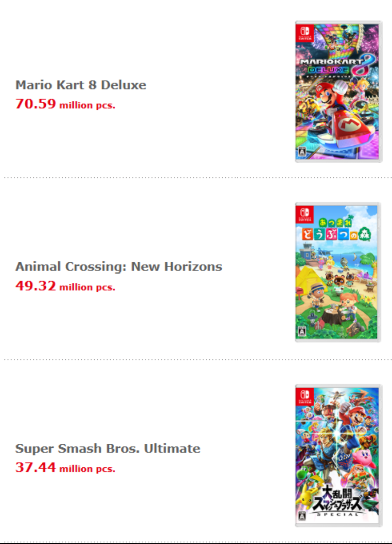Click the Mario Kart 8 Deluxe logo on cover
Viewport: 392px width, 544px height.
coord(337,65)
